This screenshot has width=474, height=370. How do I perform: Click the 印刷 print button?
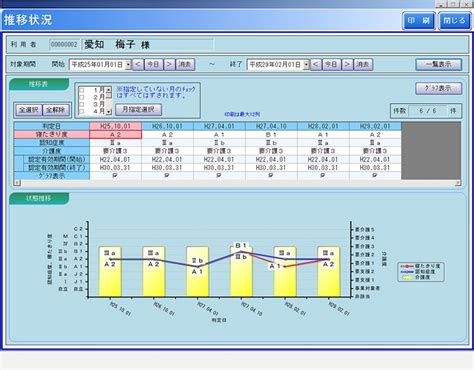[419, 21]
